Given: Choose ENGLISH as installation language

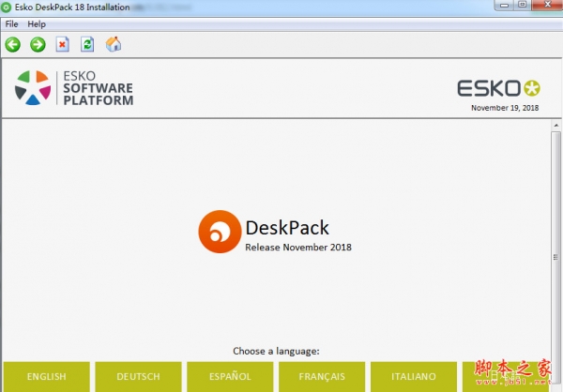Looking at the screenshot, I should [x=47, y=377].
